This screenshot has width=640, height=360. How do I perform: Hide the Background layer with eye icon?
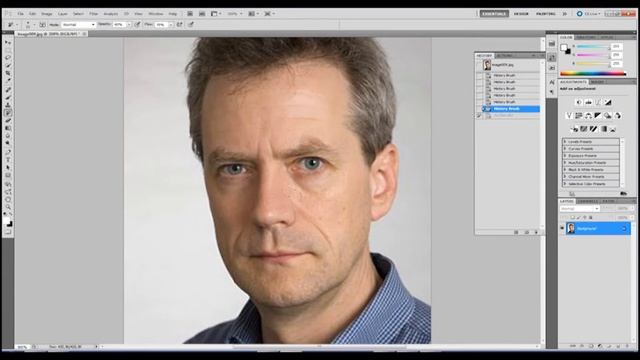click(x=562, y=229)
